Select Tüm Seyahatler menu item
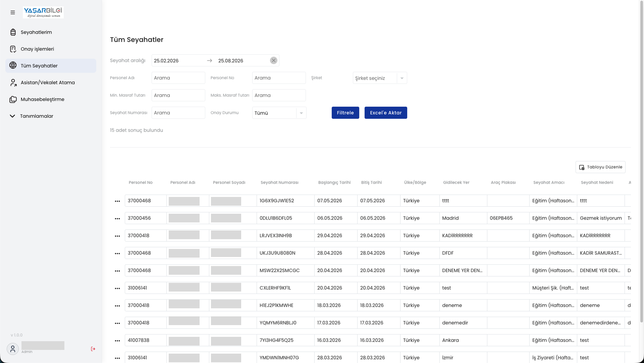The image size is (644, 363). click(51, 66)
